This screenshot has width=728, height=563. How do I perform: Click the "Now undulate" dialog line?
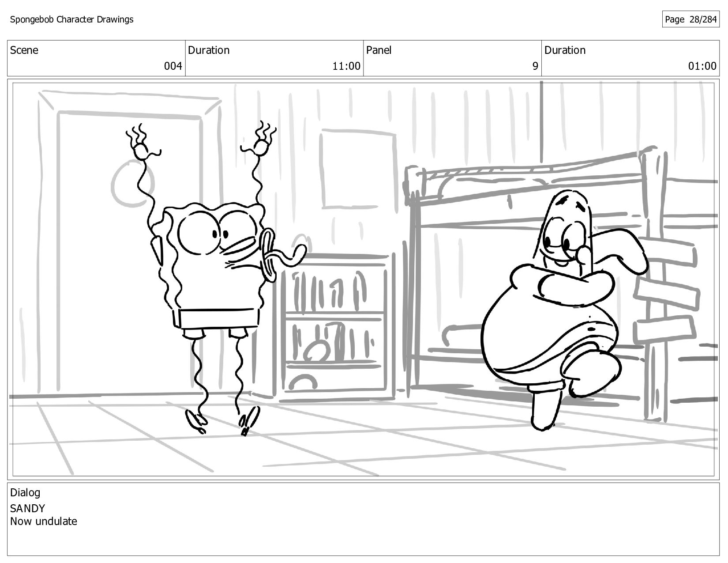tap(44, 521)
